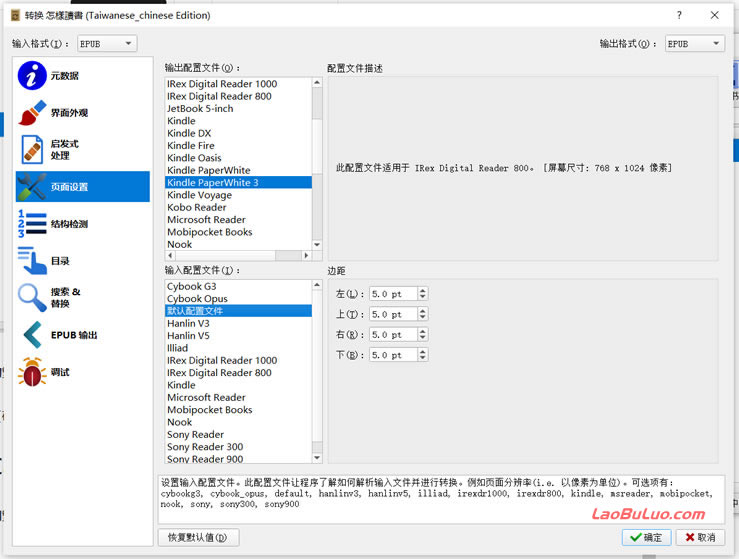739x559 pixels.
Task: Decrease the 下 margin spinner value
Action: click(423, 358)
